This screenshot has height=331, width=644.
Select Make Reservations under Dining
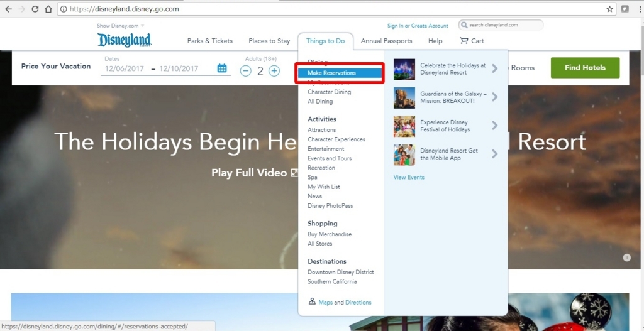pos(340,73)
